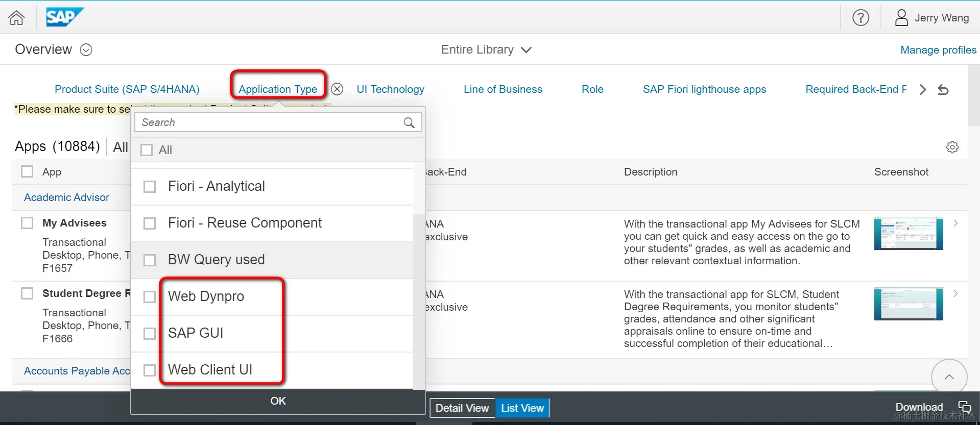Image resolution: width=980 pixels, height=425 pixels.
Task: Select the Student Degree row checkbox
Action: (27, 293)
